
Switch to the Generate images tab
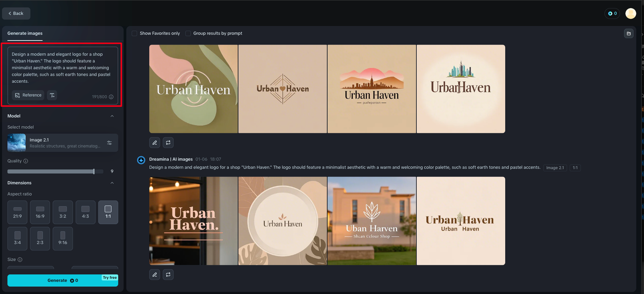25,33
